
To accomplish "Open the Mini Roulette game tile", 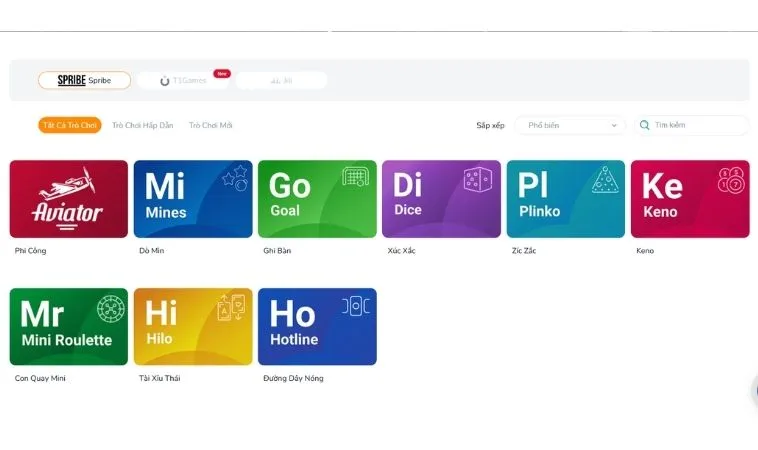I will point(69,327).
